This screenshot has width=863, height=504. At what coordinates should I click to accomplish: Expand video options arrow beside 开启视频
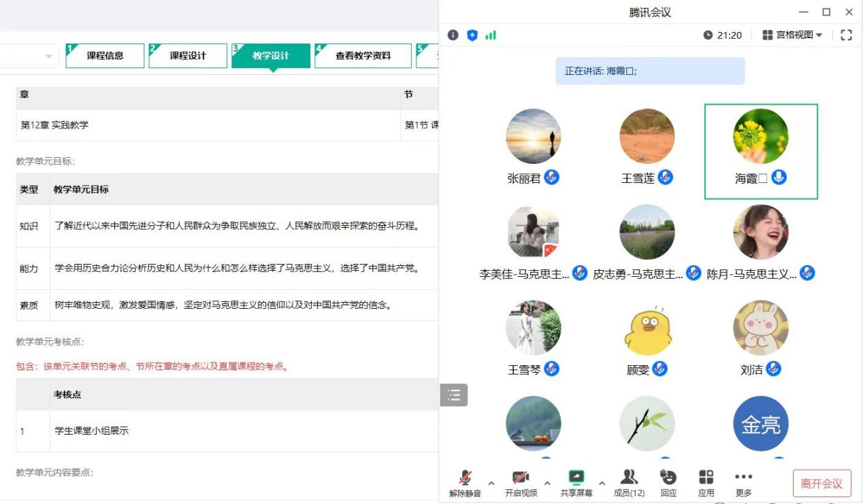[x=547, y=484]
